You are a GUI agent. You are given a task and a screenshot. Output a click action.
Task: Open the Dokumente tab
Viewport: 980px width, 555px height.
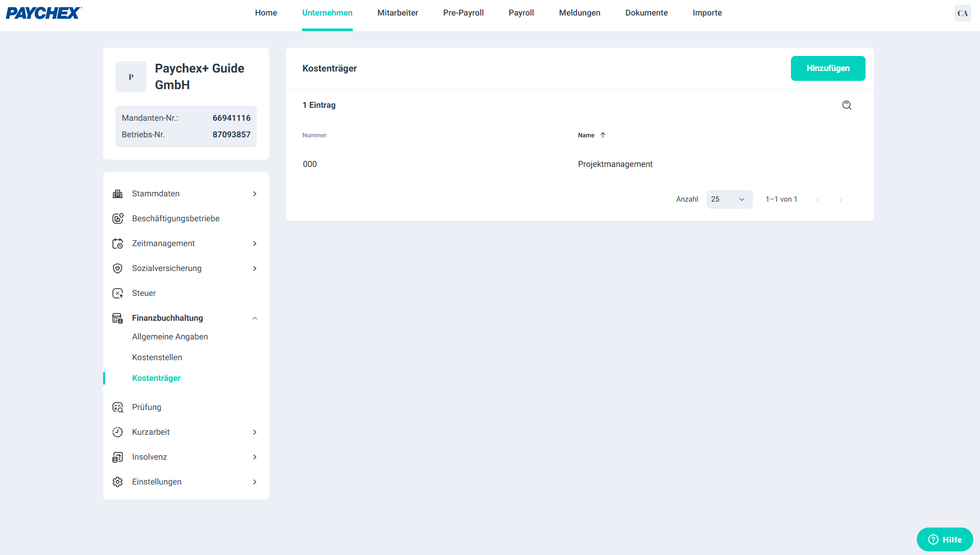pos(646,13)
